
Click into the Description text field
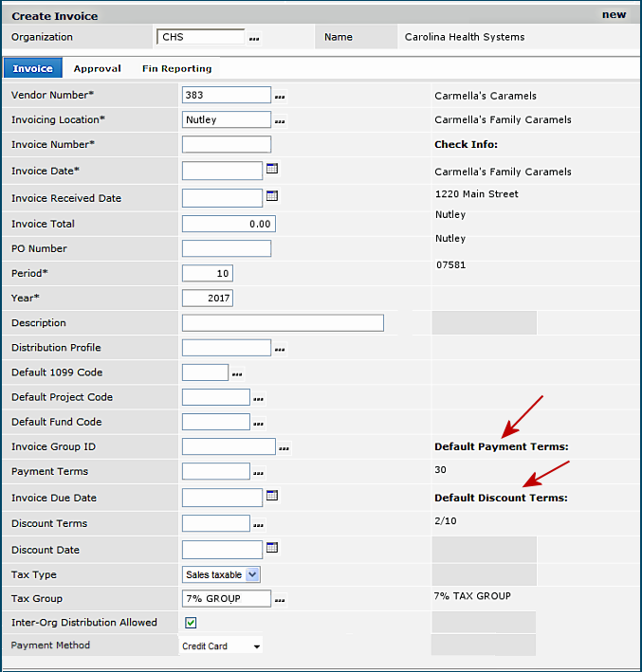tap(283, 323)
